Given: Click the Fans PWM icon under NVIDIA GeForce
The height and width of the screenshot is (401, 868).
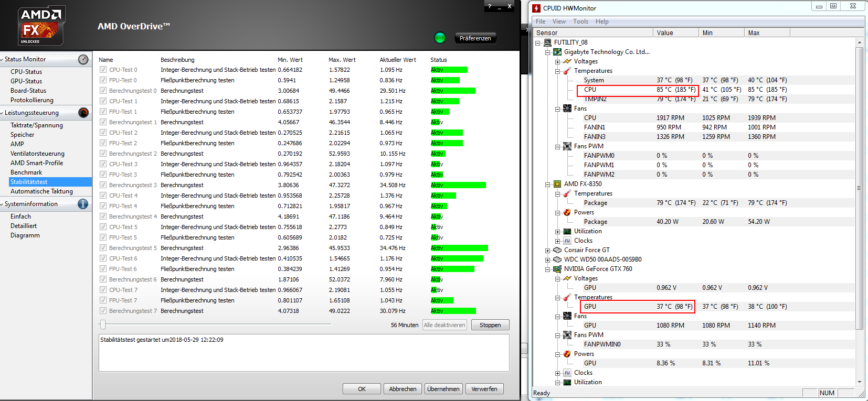Looking at the screenshot, I should pos(567,335).
